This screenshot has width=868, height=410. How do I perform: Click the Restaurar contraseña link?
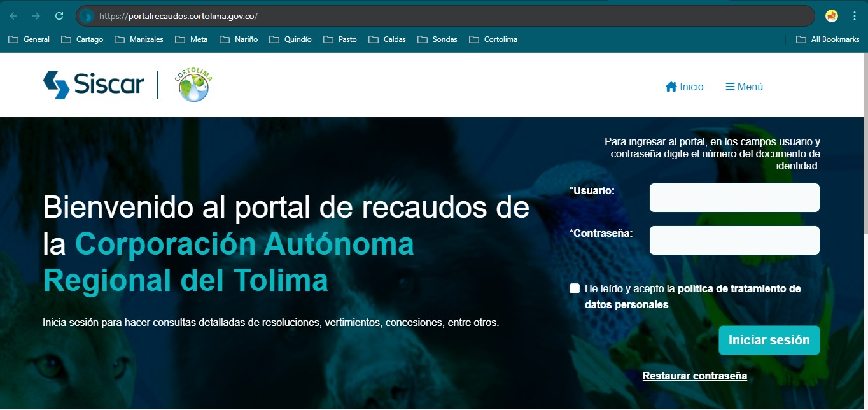point(694,376)
